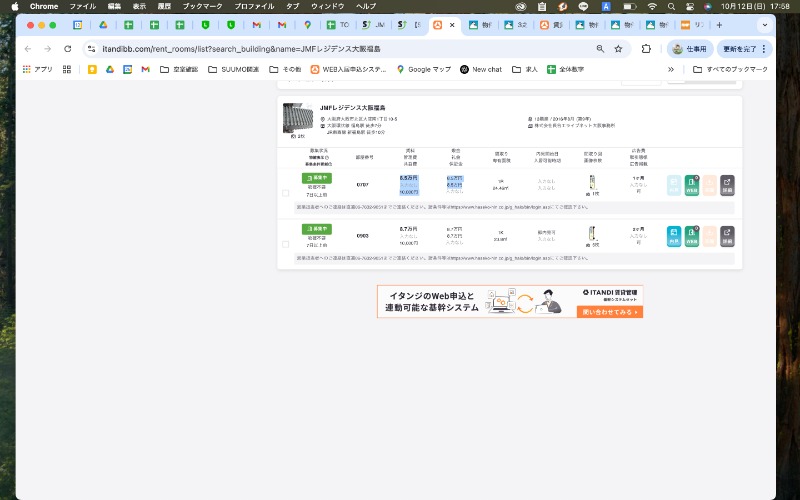The image size is (800, 500).
Task: Open the 履歴 menu in menu bar
Action: click(164, 6)
